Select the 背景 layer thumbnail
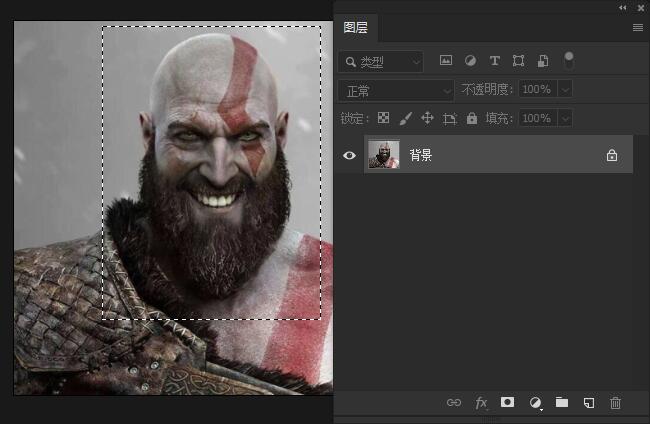Image resolution: width=650 pixels, height=424 pixels. click(x=384, y=154)
